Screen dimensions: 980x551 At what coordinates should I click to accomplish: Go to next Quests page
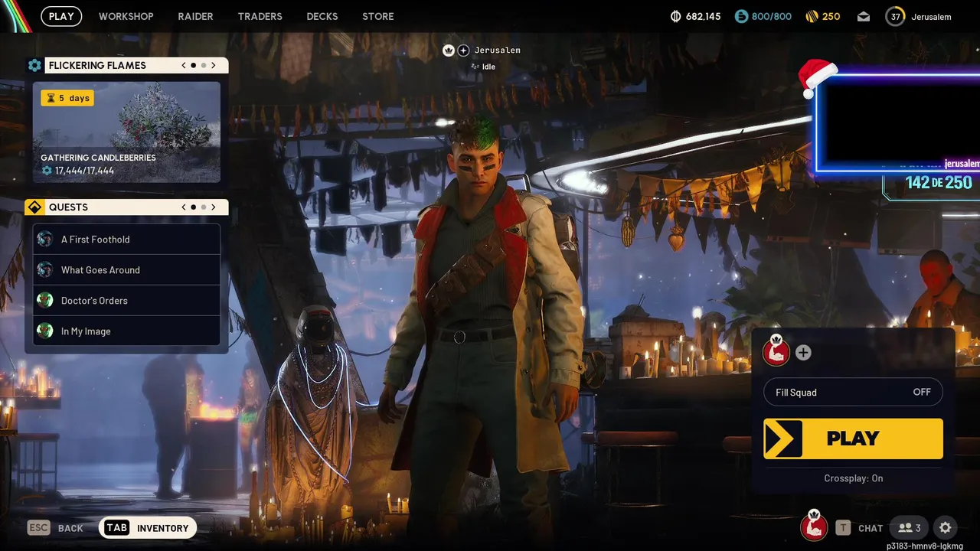214,207
